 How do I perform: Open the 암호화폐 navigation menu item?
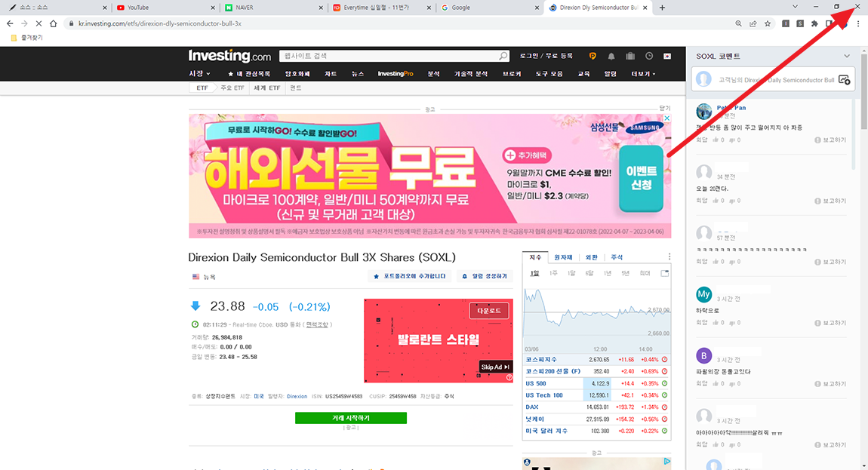click(297, 74)
